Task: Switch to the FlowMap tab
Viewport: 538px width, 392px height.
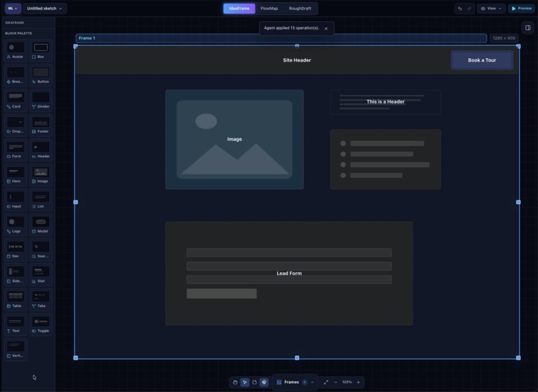Action: (x=269, y=9)
